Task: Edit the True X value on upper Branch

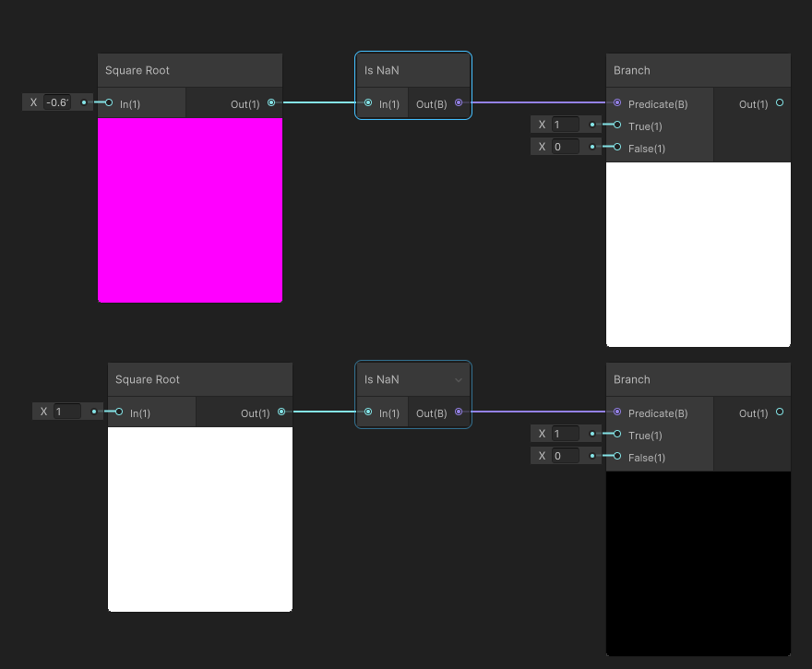Action: (x=566, y=125)
